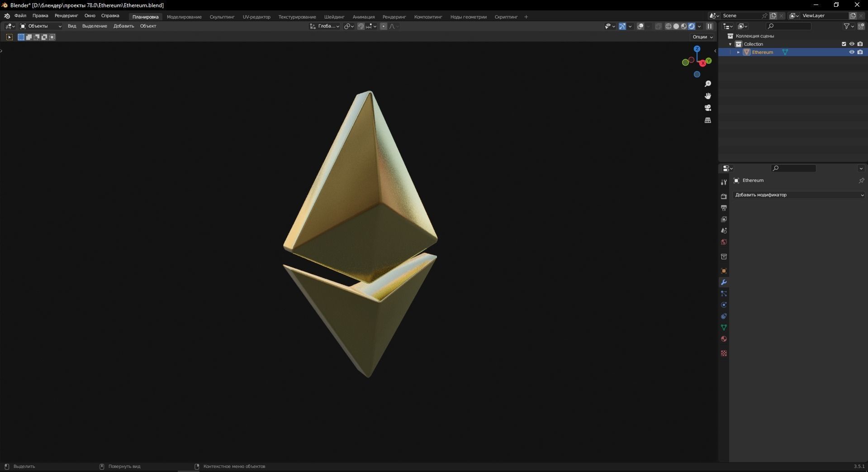
Task: Create a new scene copy icon
Action: click(773, 16)
